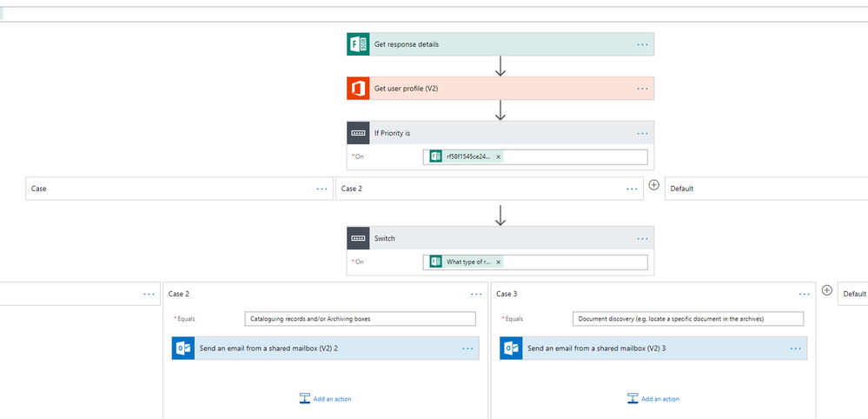This screenshot has height=419, width=868.
Task: Open the Case 3 header's ellipsis menu
Action: pos(804,294)
